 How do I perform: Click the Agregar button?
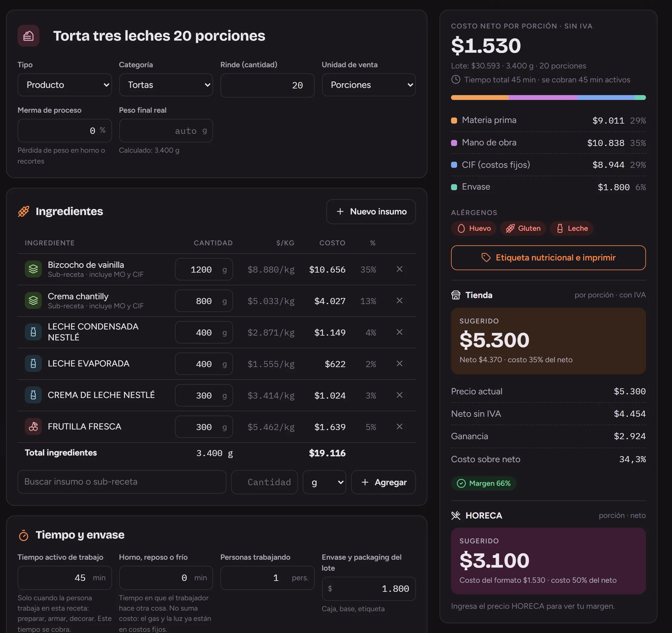point(383,482)
